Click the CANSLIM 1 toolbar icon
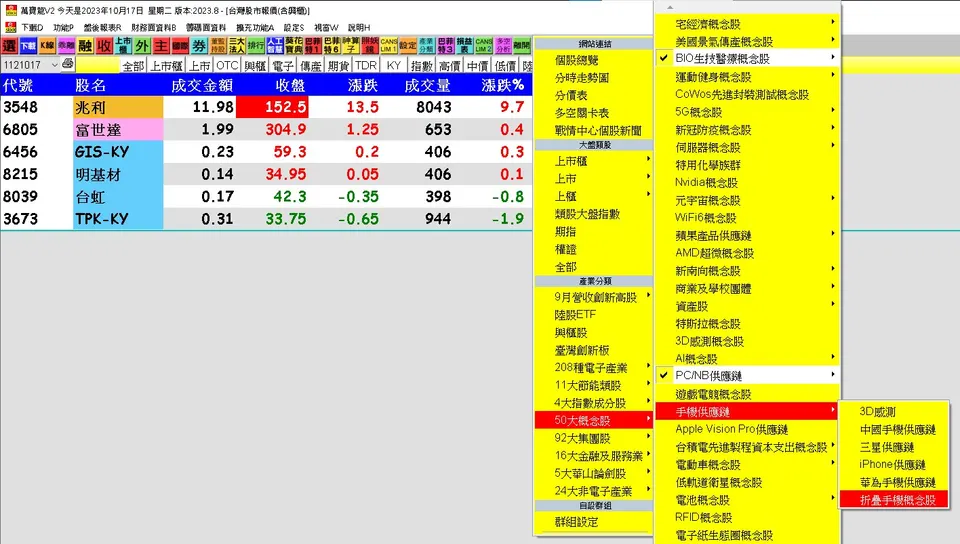The width and height of the screenshot is (960, 544). [389, 46]
